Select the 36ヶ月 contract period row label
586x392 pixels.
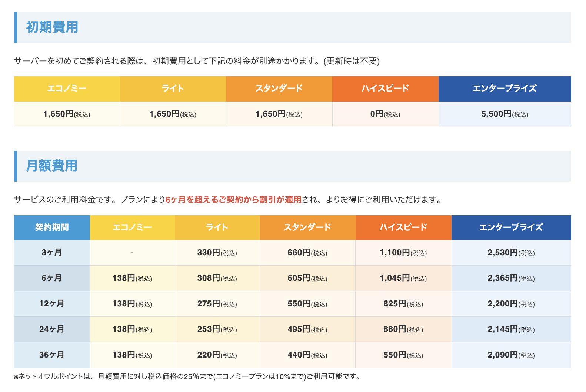52,355
